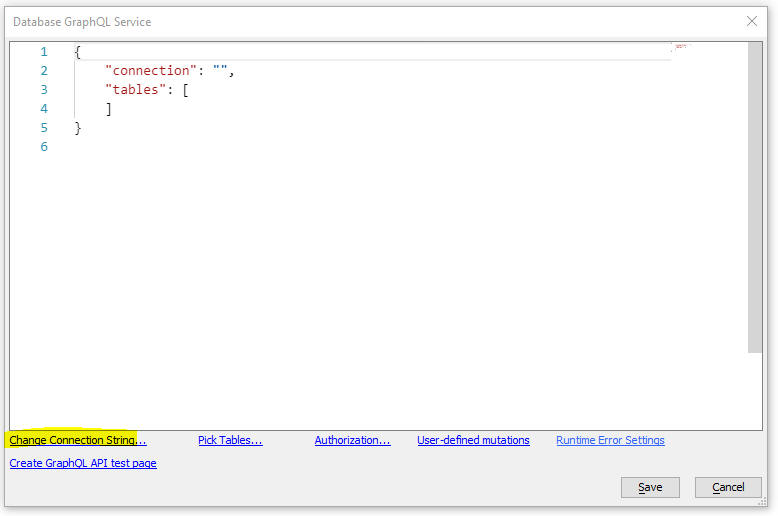Place cursor on "connection" line
The width and height of the screenshot is (778, 516).
click(x=169, y=71)
